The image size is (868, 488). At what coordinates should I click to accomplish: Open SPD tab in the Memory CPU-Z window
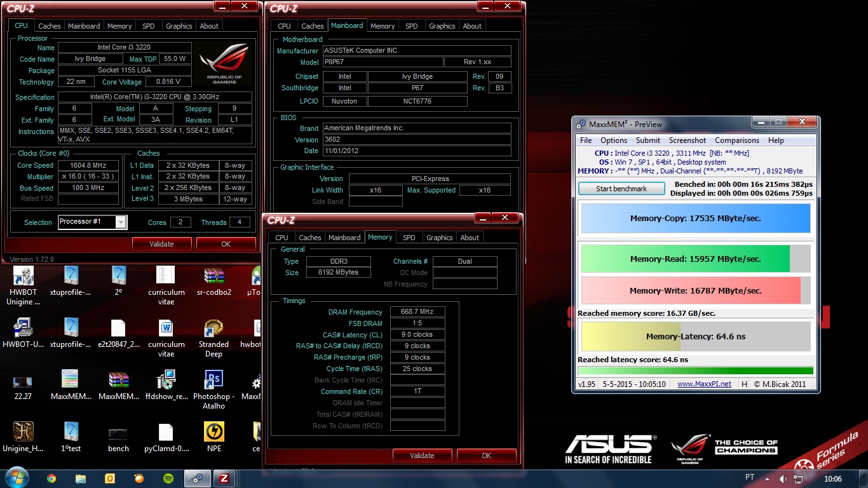[x=409, y=238]
